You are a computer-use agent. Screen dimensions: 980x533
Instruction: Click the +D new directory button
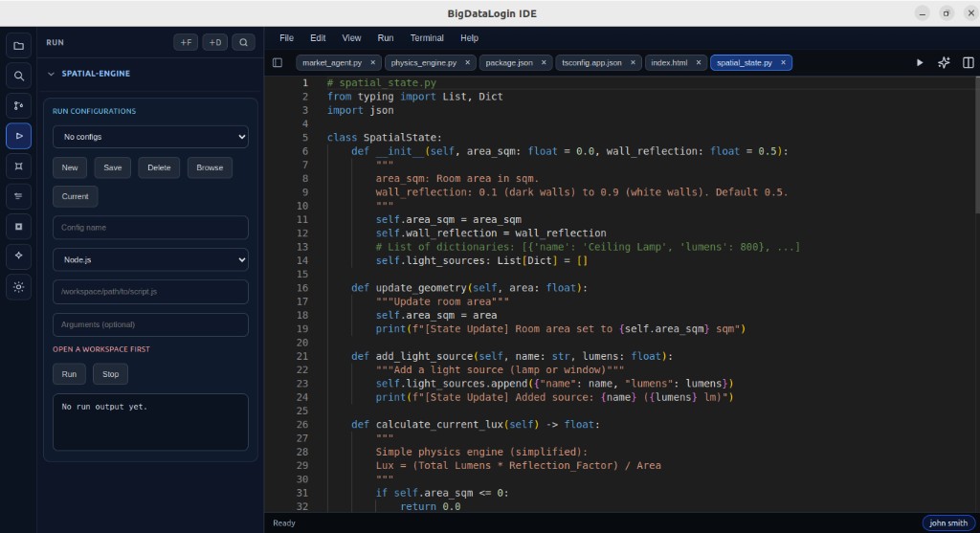[215, 42]
